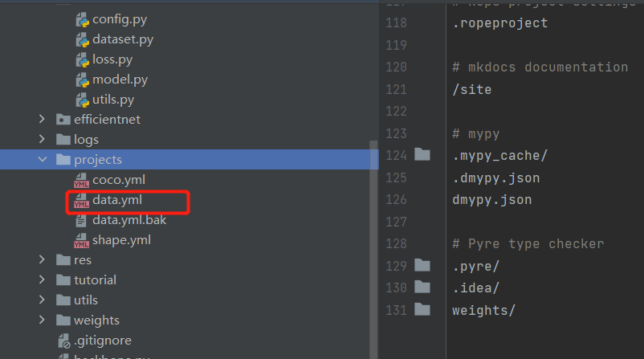This screenshot has width=644, height=359.
Task: Click the gutter folder icon beside .pyre/
Action: coord(422,265)
